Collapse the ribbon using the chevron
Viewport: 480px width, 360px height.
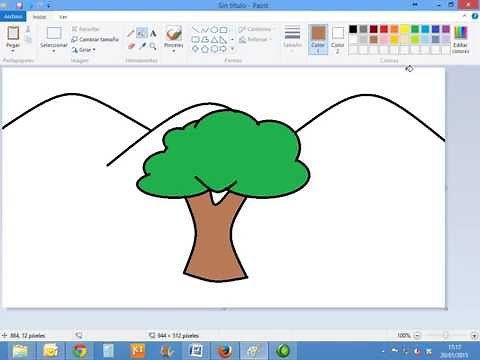click(465, 16)
